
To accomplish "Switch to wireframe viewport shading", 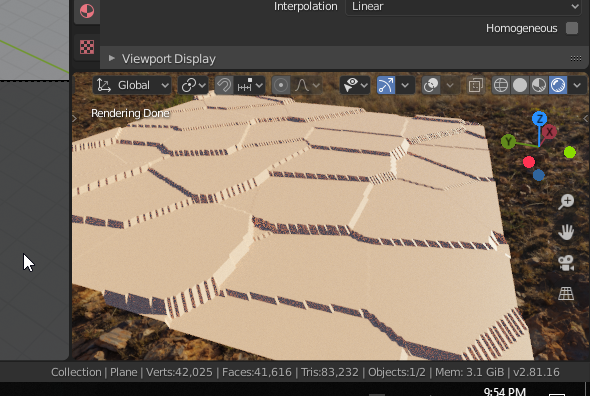I will tap(501, 85).
